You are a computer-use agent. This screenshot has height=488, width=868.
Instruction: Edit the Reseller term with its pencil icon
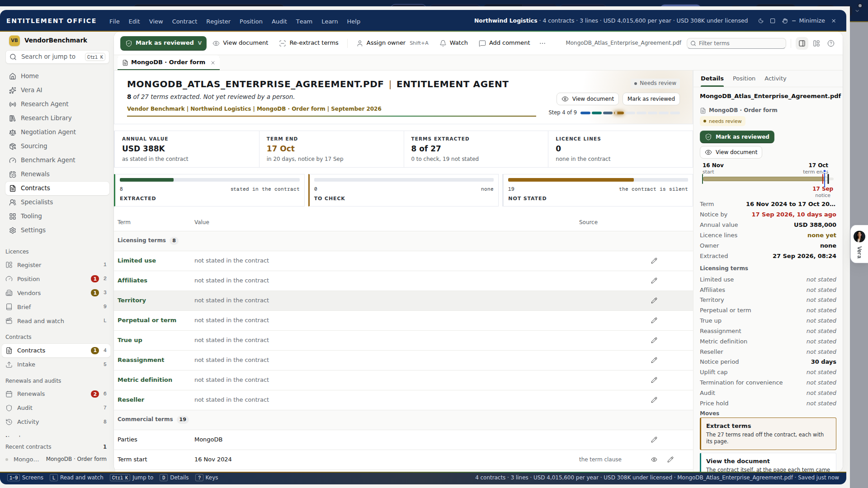(x=654, y=400)
